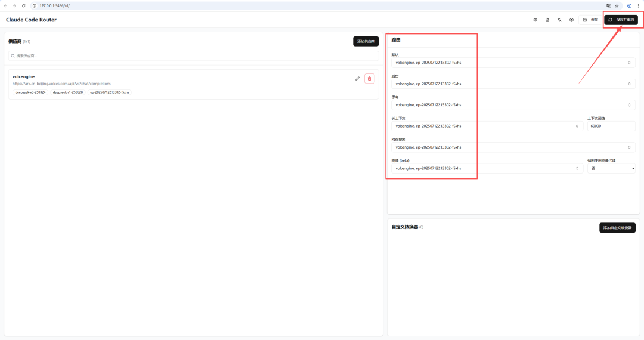Click the 保存 save button
644x340 pixels.
pyautogui.click(x=590, y=20)
